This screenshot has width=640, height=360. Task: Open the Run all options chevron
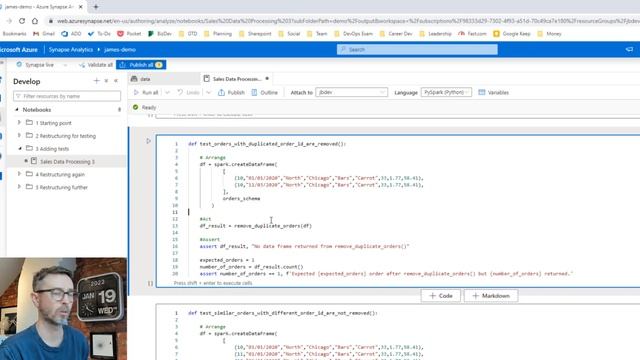tap(167, 93)
